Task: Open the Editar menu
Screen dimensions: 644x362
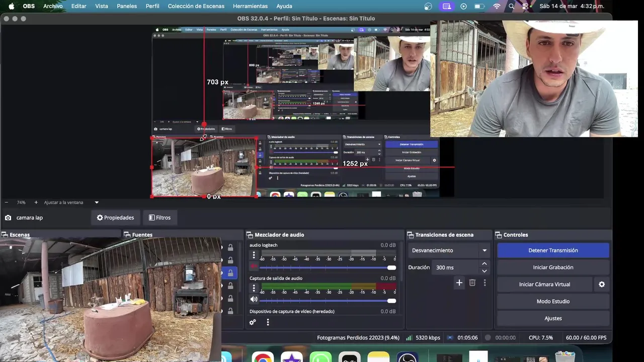Action: 79,7
